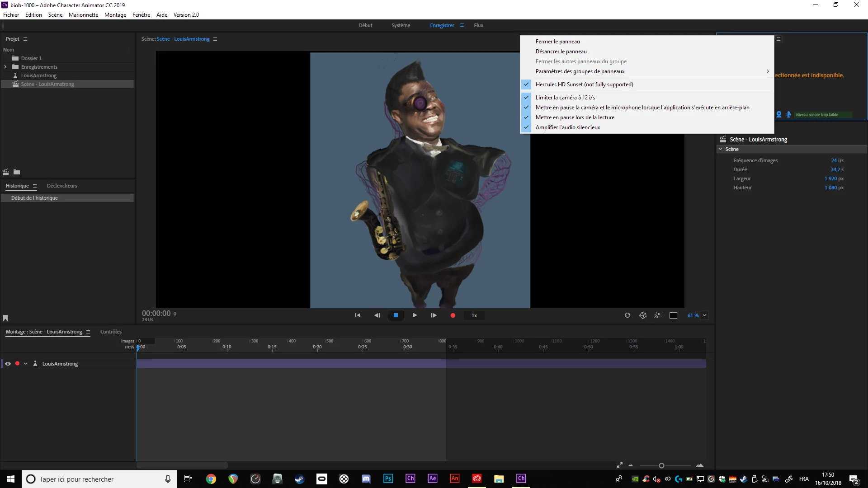Uncheck Limiter la caméra à 12 i/s
Image resolution: width=868 pixels, height=488 pixels.
565,98
